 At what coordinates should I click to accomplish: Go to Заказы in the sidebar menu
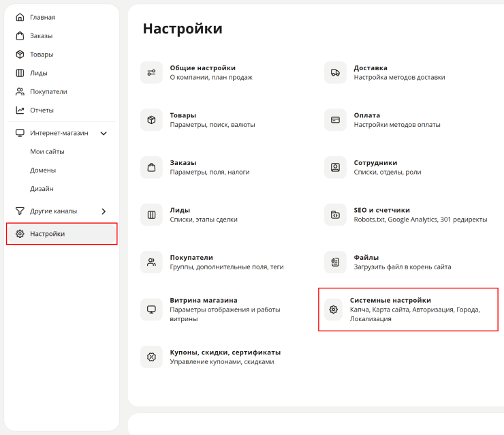tap(41, 36)
